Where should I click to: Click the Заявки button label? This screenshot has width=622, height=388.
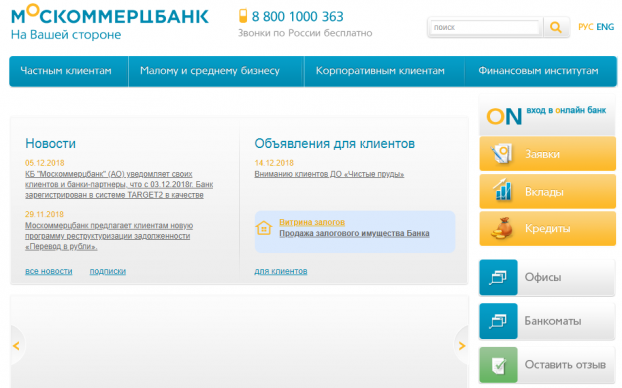[x=542, y=154]
